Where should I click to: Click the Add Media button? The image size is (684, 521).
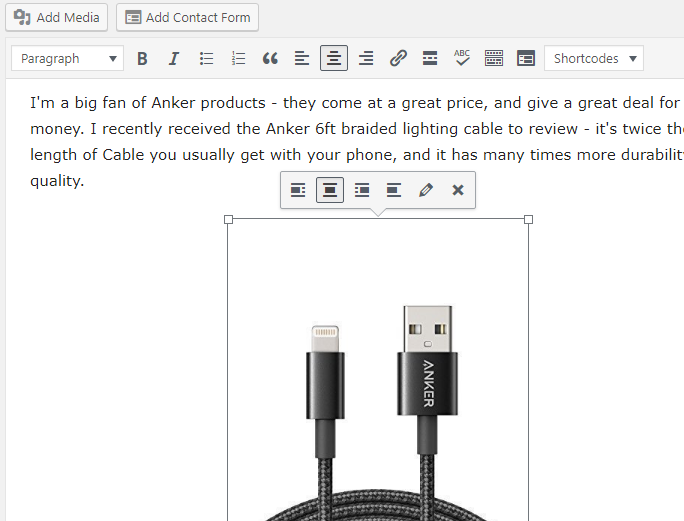point(56,17)
